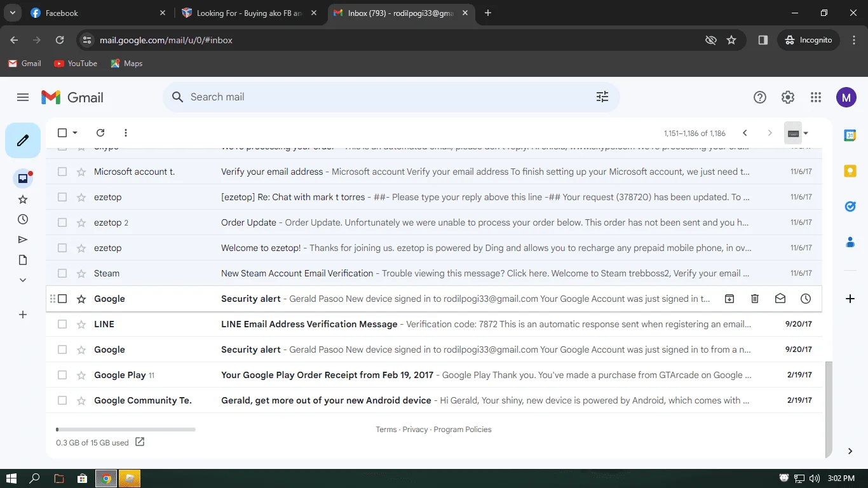Star the Welcome to ezetop email
This screenshot has width=868, height=488.
click(81, 248)
